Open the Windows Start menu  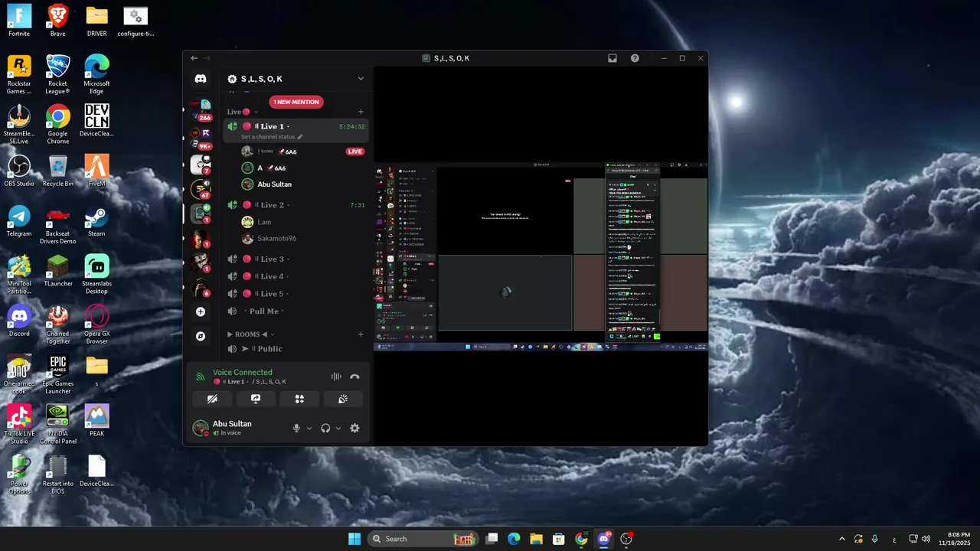point(354,539)
